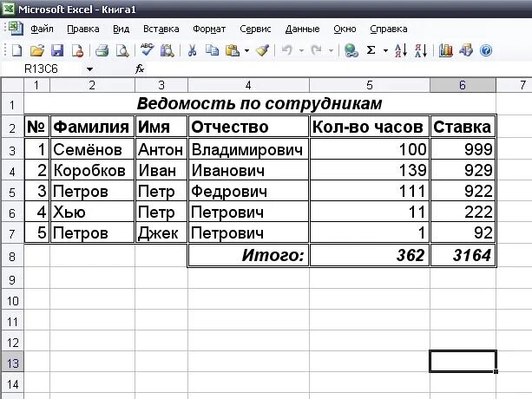Select the title cell Ведомость по сотрудникам
The image size is (532, 399).
click(259, 103)
